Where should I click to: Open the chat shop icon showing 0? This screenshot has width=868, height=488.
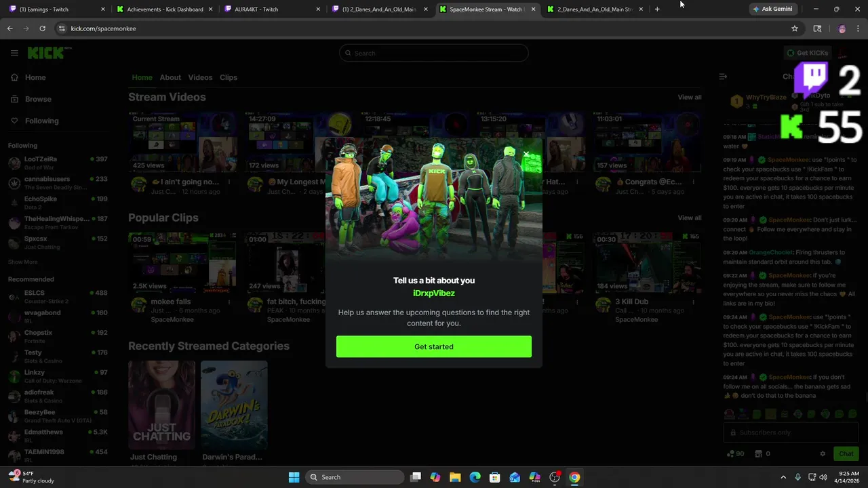point(763,453)
